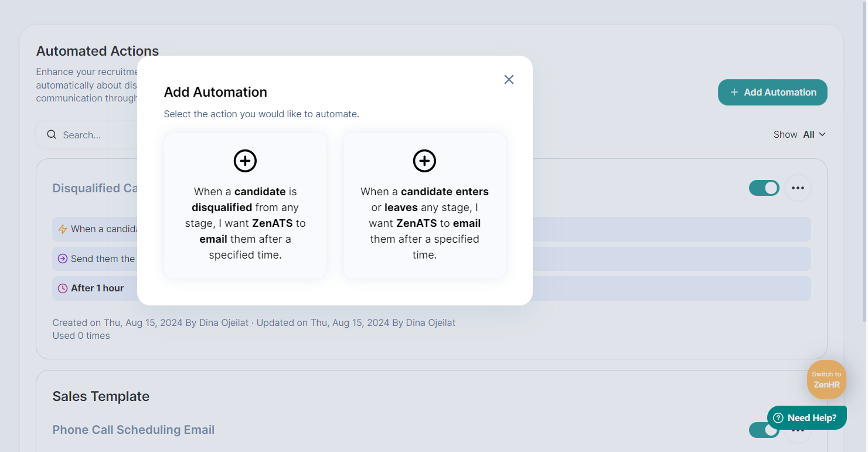868x452 pixels.
Task: Toggle the Disqualified automation switch
Action: (x=764, y=188)
